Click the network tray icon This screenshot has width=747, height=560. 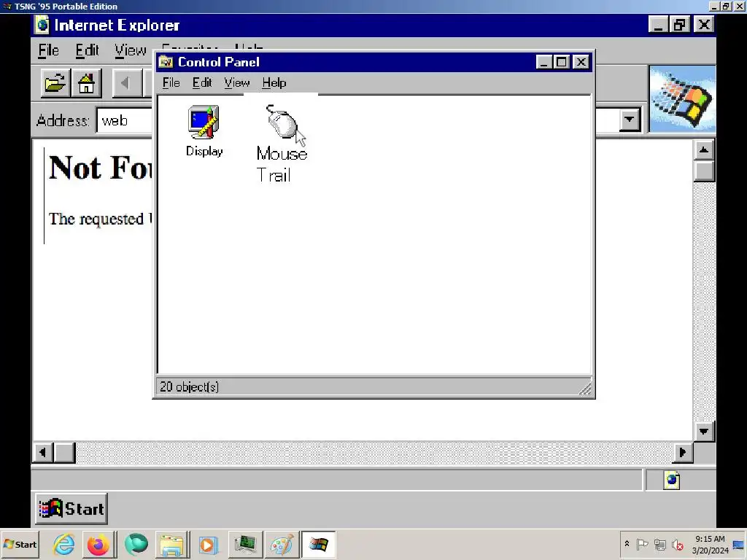coord(659,544)
